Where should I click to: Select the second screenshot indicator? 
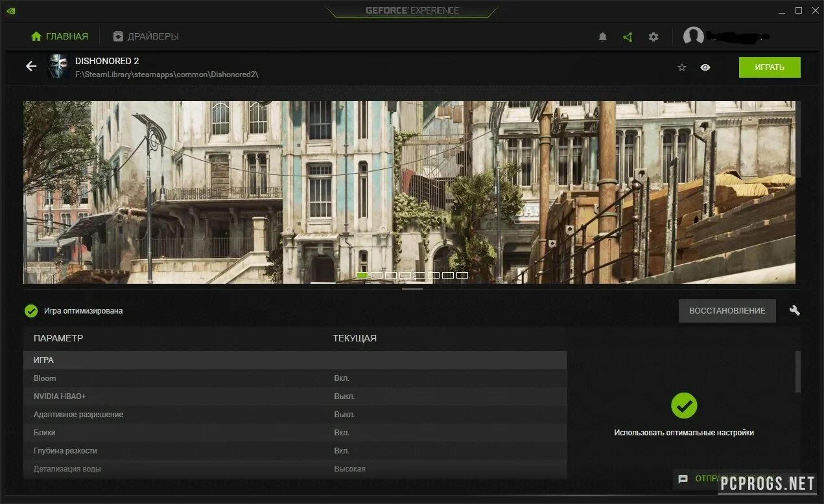pyautogui.click(x=377, y=275)
